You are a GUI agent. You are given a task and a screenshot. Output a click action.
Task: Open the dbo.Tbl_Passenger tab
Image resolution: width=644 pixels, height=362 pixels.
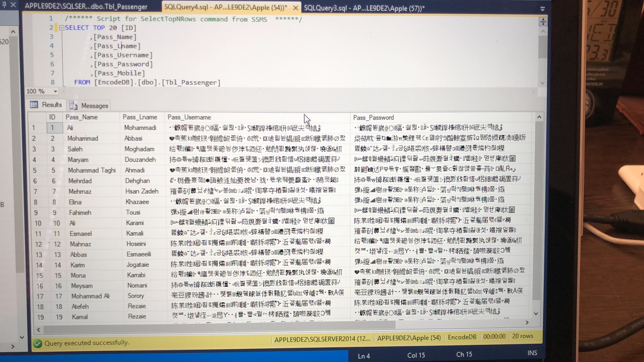[86, 7]
